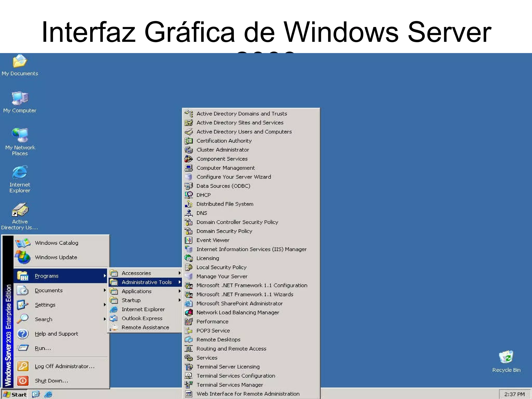This screenshot has width=532, height=399.
Task: Click the DHCP icon in Administrative Tools
Action: [x=189, y=195]
